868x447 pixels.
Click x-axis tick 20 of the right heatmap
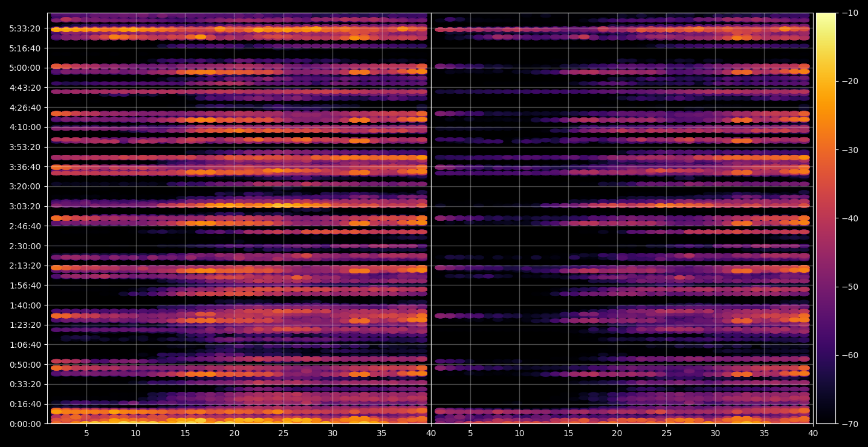(x=617, y=433)
